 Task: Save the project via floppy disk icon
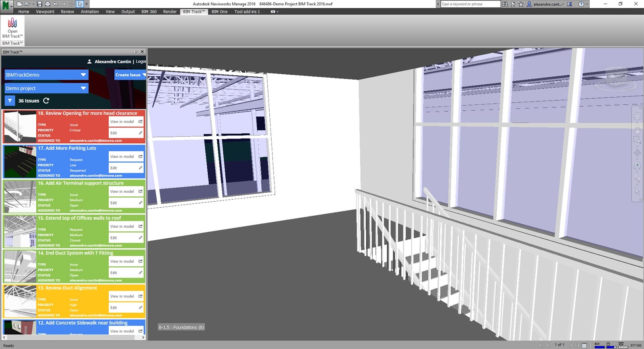39,4
